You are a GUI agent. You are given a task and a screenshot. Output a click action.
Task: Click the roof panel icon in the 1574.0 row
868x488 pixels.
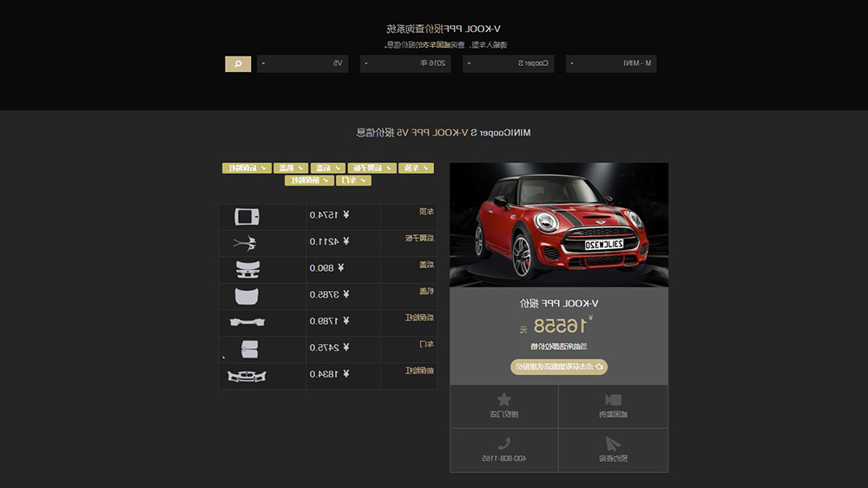point(247,216)
